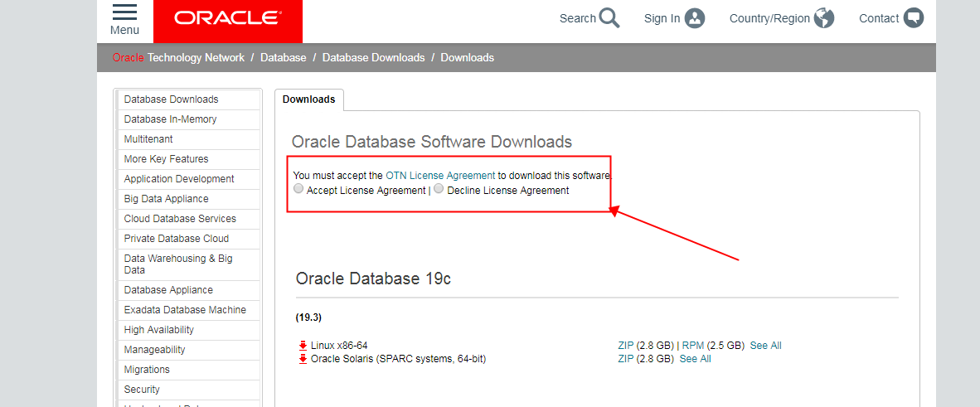The height and width of the screenshot is (407, 980).
Task: Select Decline License Agreement radio button
Action: coord(439,189)
